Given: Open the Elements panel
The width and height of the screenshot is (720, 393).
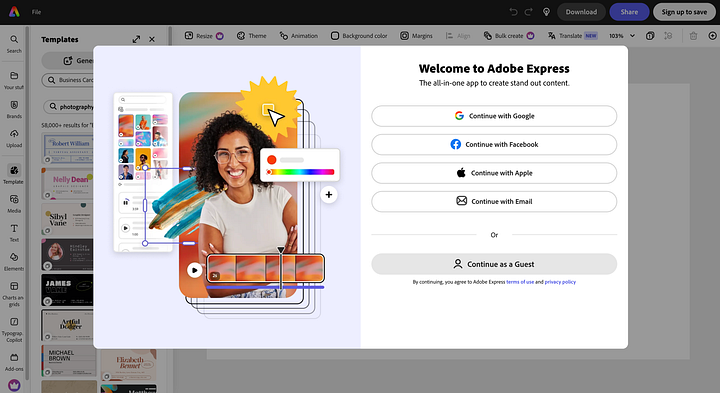Looking at the screenshot, I should [x=14, y=262].
